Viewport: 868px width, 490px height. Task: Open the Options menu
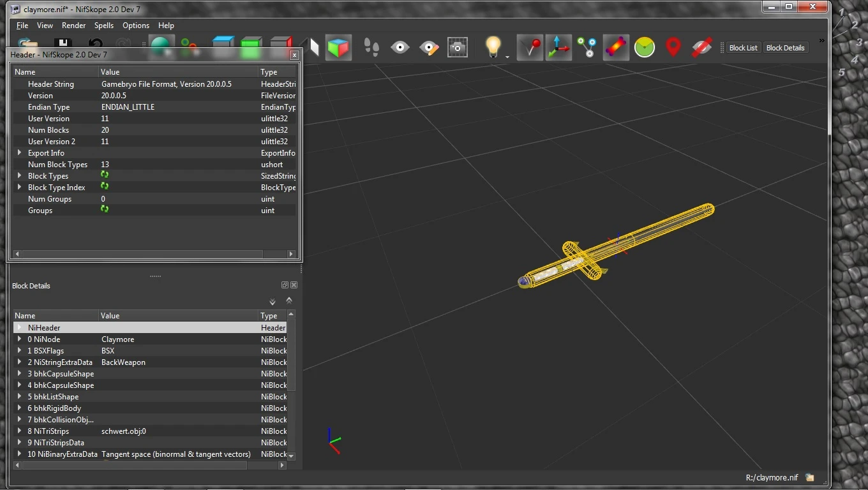[136, 26]
